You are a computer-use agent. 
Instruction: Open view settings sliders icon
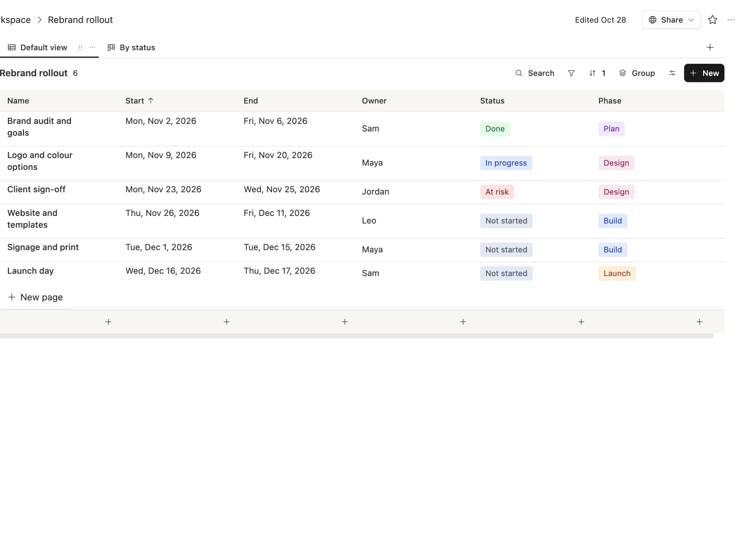[x=672, y=73]
